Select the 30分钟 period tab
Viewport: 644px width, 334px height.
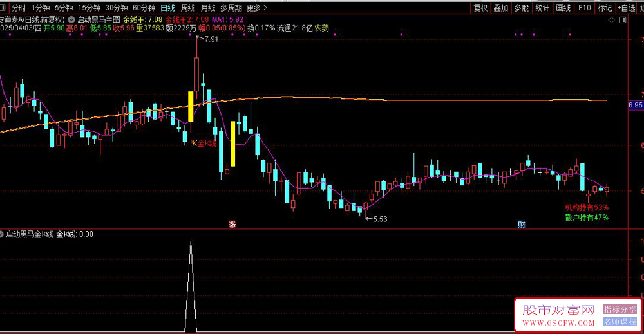[x=117, y=8]
